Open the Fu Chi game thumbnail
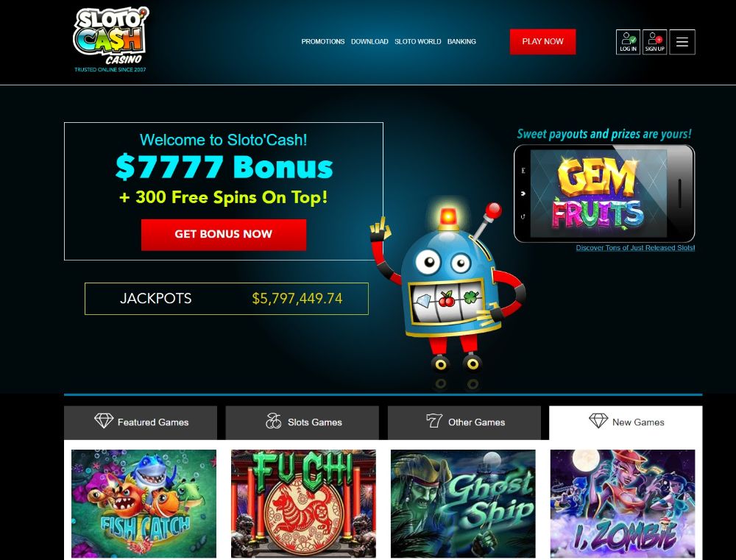The width and height of the screenshot is (736, 560). coord(303,503)
